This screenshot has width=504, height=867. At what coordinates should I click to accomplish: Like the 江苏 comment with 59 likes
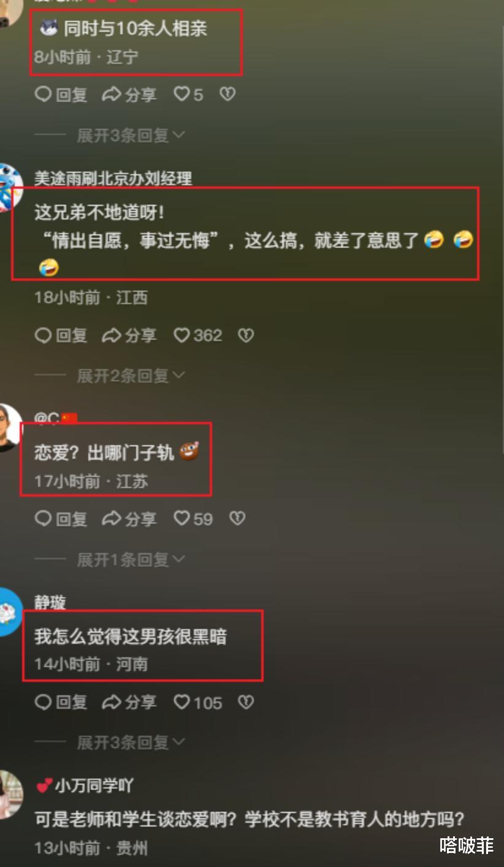click(193, 519)
